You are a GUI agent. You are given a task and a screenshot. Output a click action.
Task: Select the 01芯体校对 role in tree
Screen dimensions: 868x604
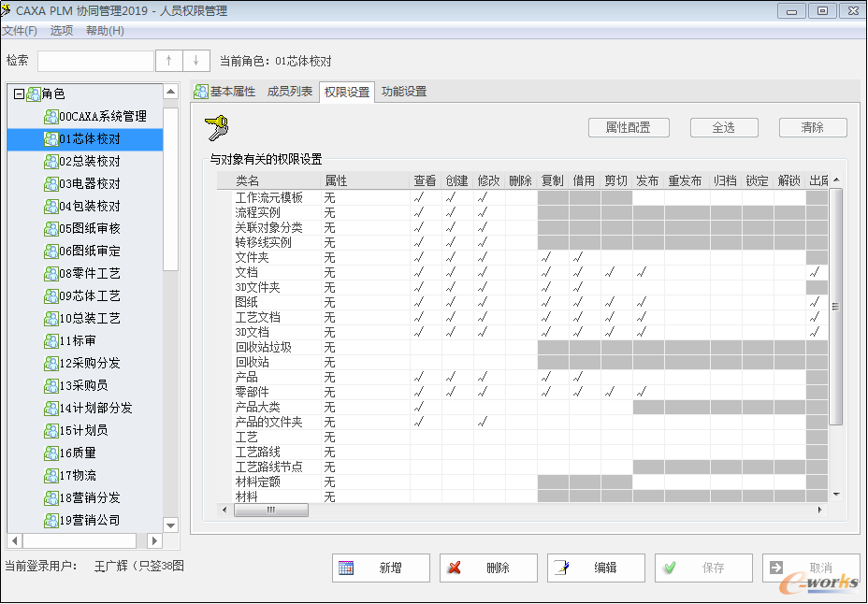click(85, 139)
